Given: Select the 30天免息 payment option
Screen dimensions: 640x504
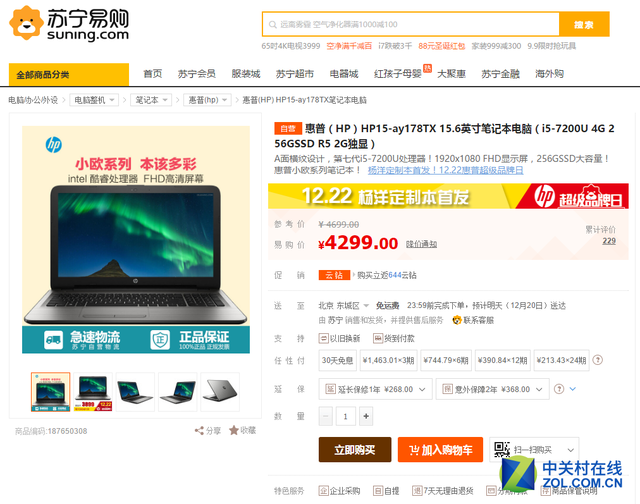Looking at the screenshot, I should coord(338,360).
